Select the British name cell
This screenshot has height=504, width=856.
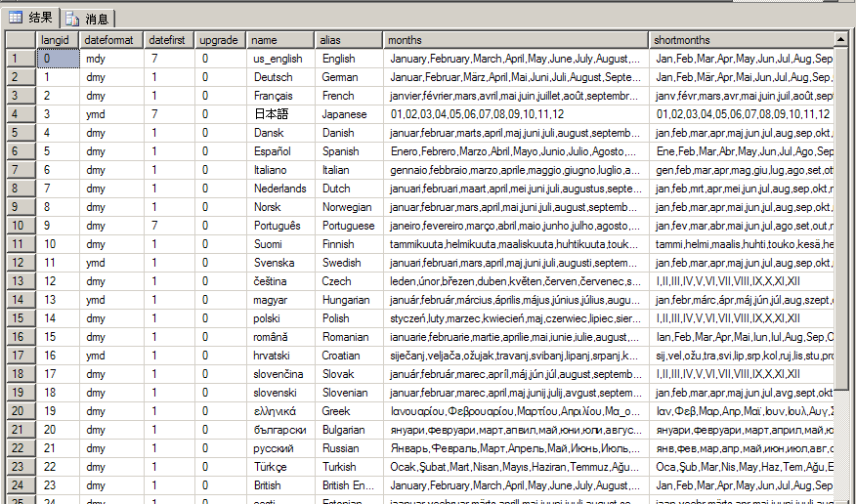coord(280,484)
